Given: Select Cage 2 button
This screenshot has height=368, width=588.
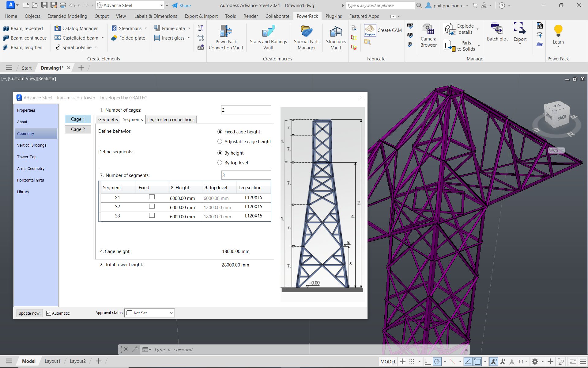Looking at the screenshot, I should [78, 129].
